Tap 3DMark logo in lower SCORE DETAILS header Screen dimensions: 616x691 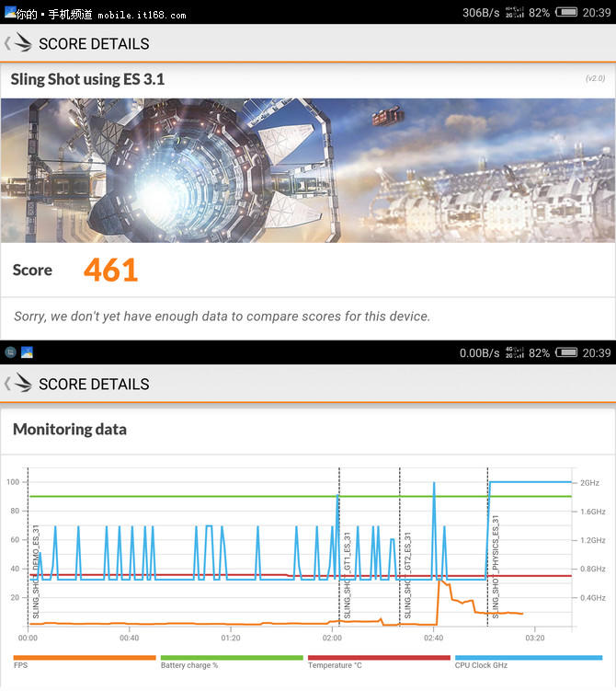pos(23,383)
